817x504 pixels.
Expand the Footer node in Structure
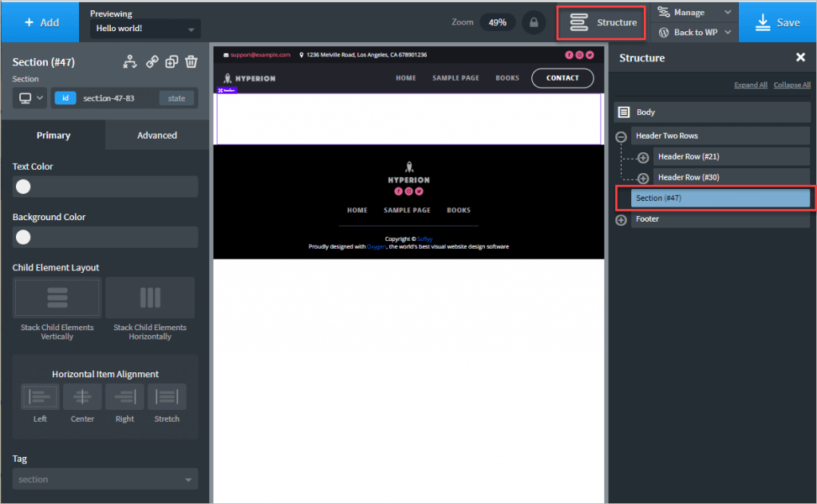(x=621, y=220)
